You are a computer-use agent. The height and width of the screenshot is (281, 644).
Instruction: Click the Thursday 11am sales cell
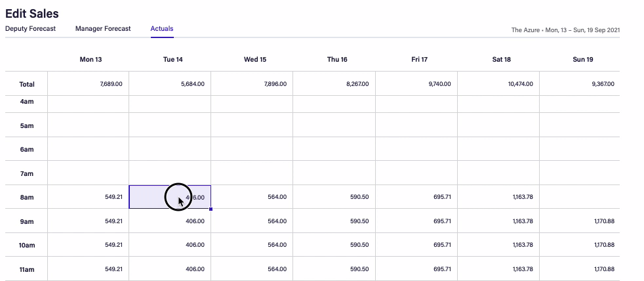pos(334,269)
